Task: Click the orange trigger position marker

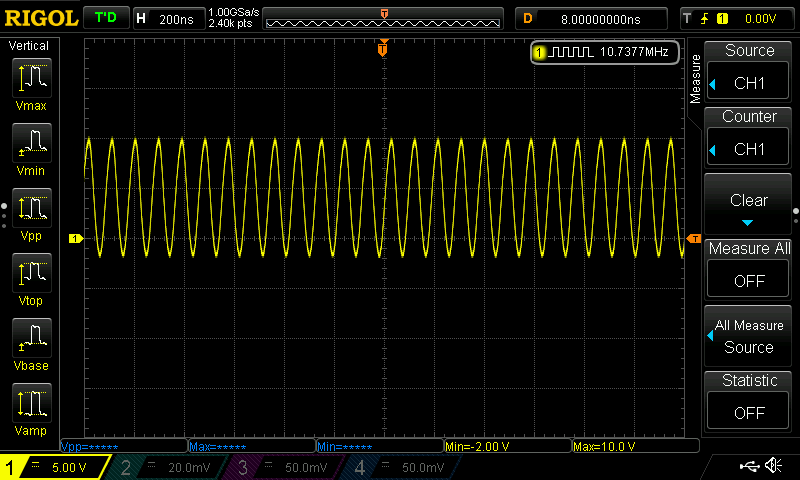Action: pos(383,48)
